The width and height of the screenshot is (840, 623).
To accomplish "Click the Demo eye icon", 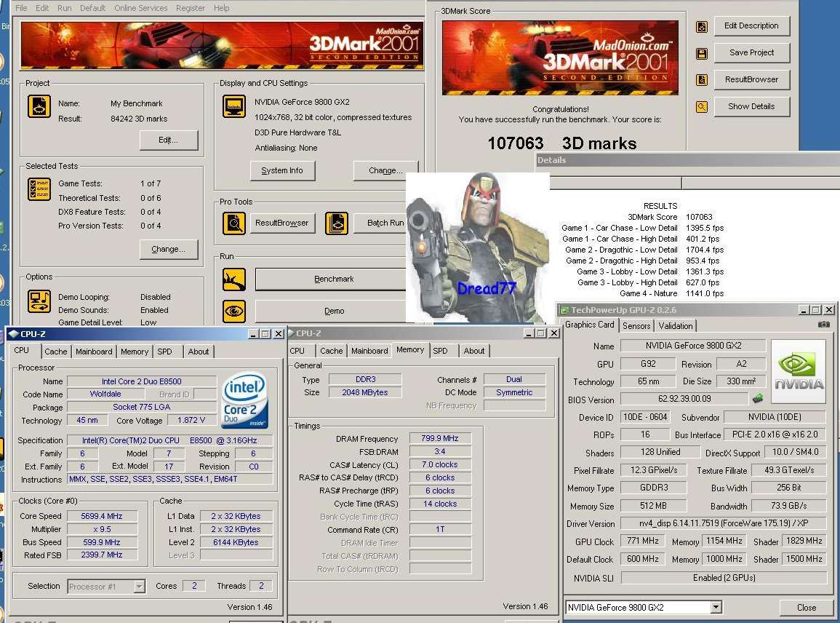I will [234, 311].
